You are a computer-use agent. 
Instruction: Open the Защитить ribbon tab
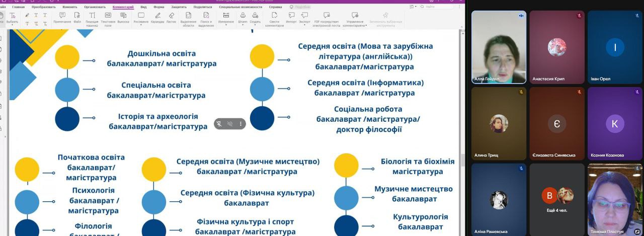[179, 7]
